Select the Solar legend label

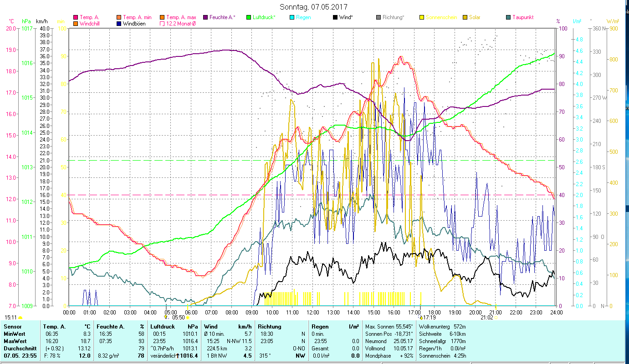475,17
